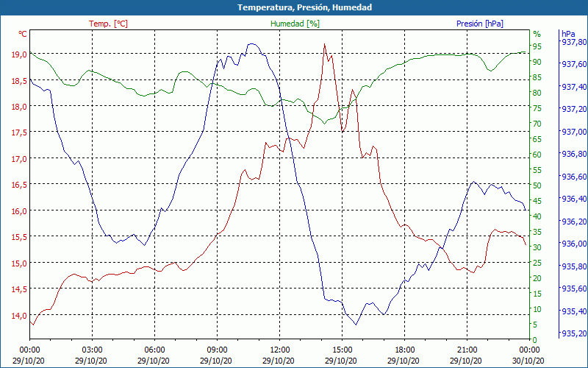Screen dimensions: 588x368
Task: Click pressure axis value "937,80"
Action: tap(573, 42)
